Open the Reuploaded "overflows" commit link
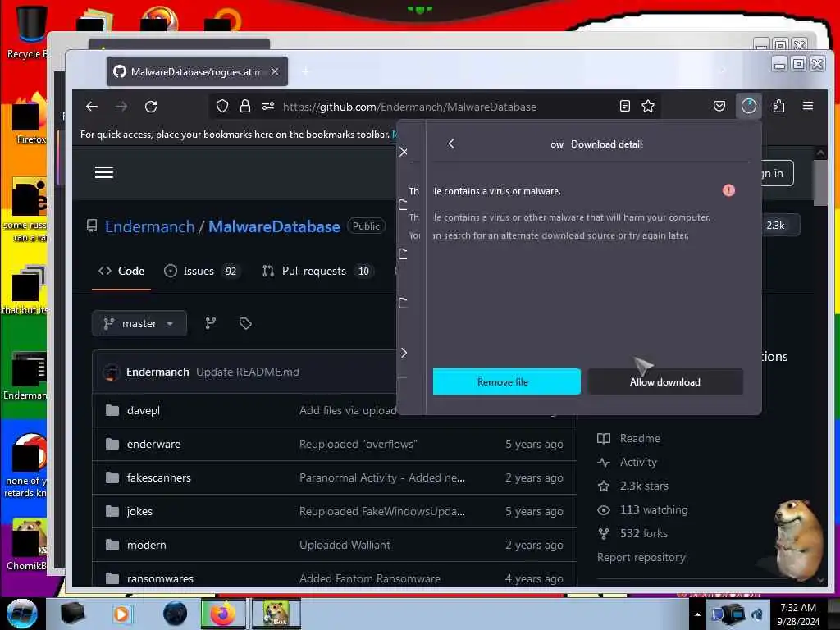The height and width of the screenshot is (630, 840). (358, 444)
